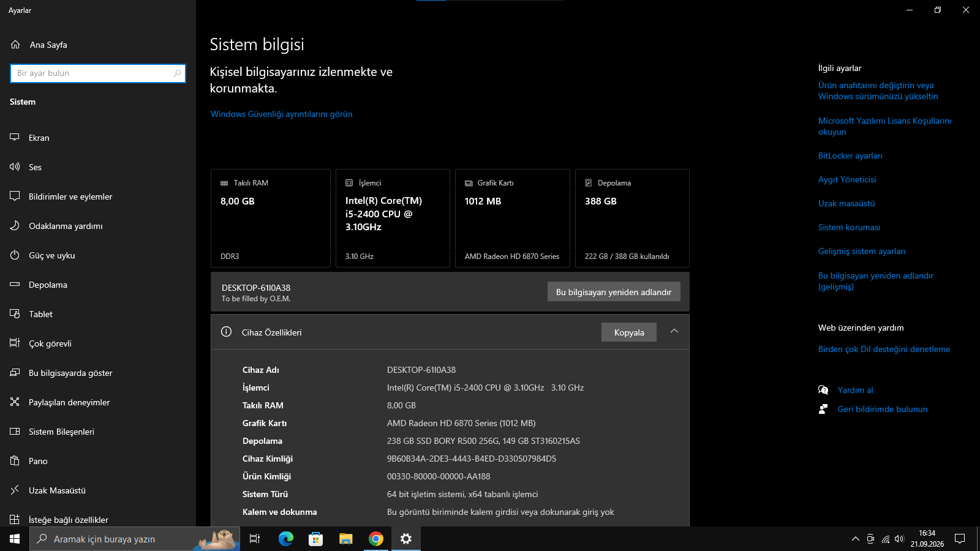Click the Ürün Kimliği value 00330-80000-00000-AA188
Screen dimensions: 980x551
pyautogui.click(x=439, y=476)
